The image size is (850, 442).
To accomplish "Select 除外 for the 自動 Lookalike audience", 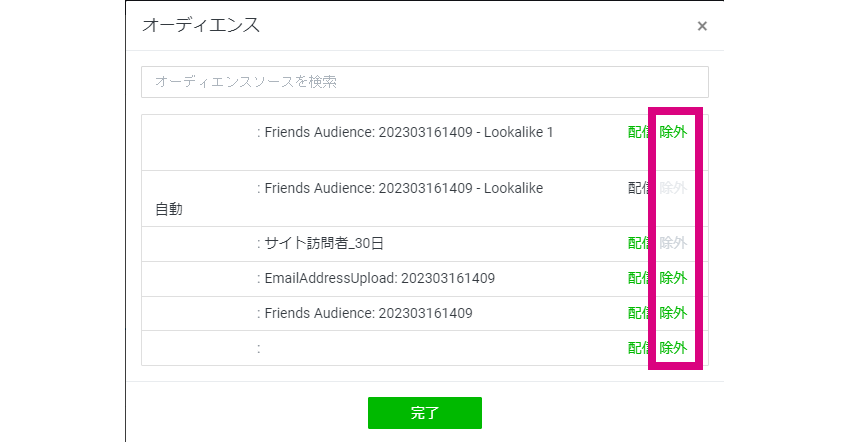I will pos(673,188).
